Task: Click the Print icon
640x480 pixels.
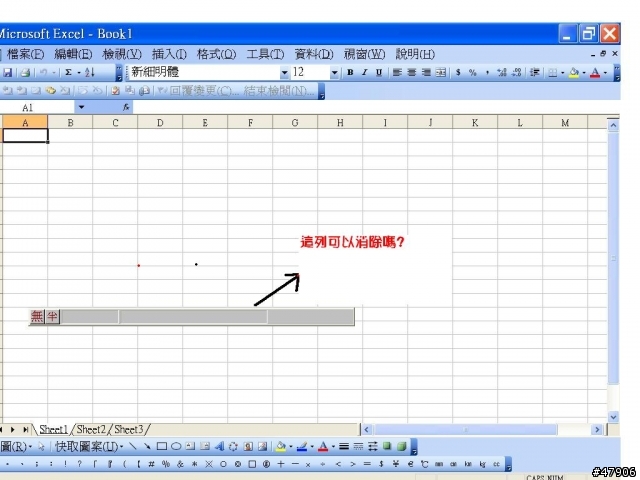Action: point(25,73)
